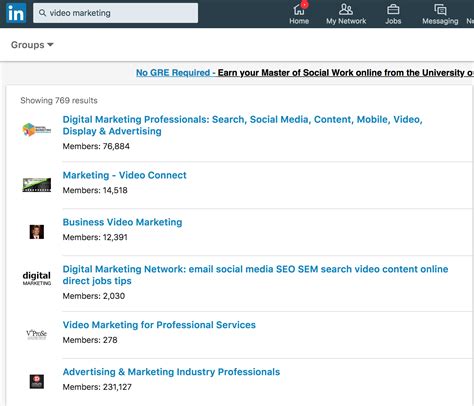Click the Advertising & Marketing Industry Professionals logo
Screen dimensions: 474x406
[x=37, y=381]
